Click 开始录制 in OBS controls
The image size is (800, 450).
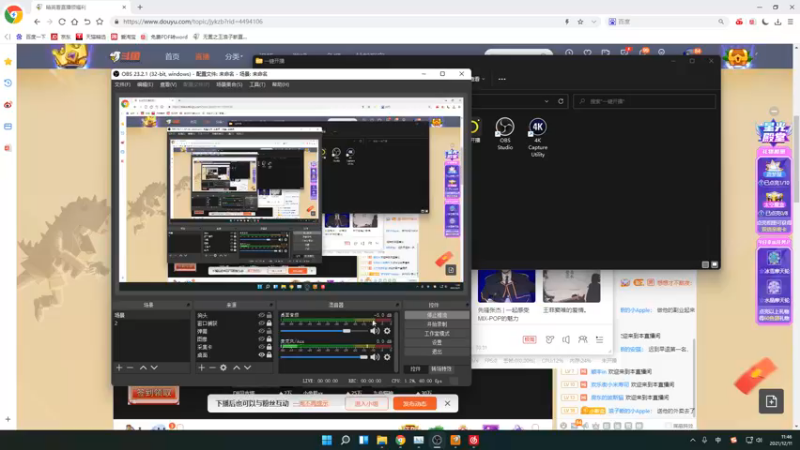(x=437, y=324)
